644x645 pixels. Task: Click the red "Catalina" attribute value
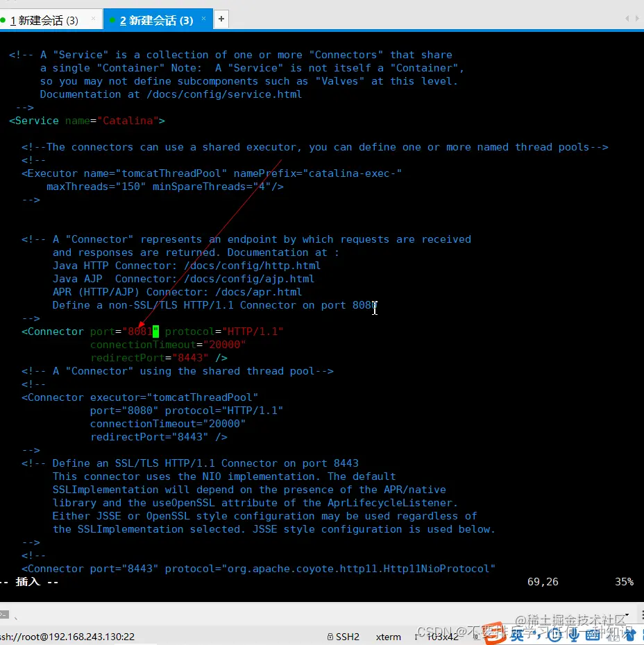128,121
